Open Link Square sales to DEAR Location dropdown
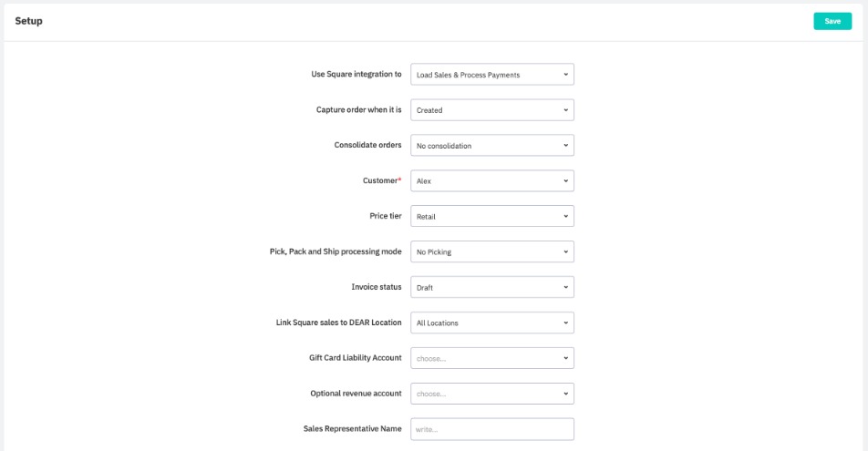 [491, 323]
